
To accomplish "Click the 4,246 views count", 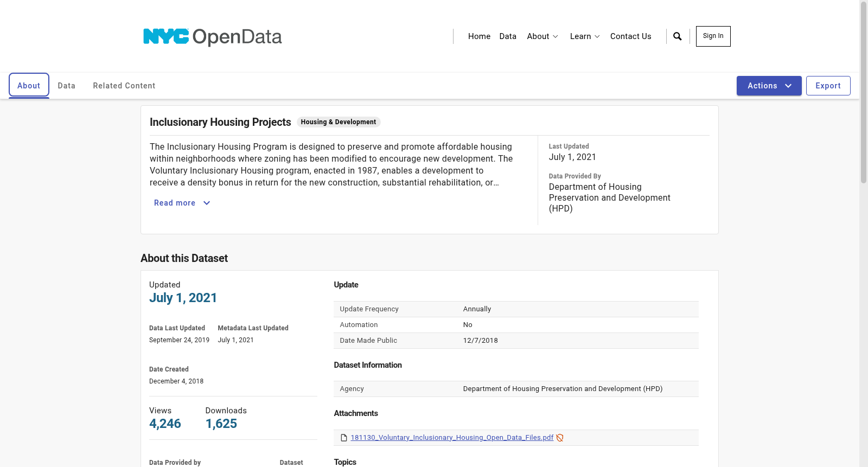I will [165, 424].
